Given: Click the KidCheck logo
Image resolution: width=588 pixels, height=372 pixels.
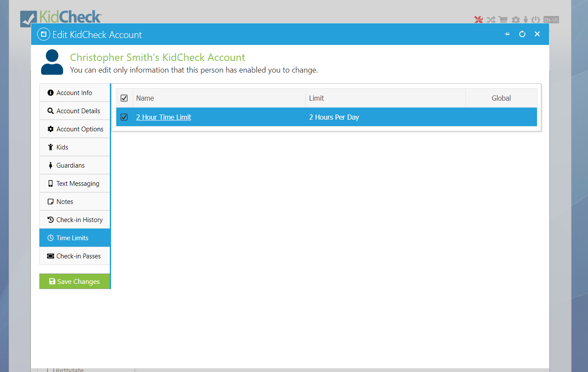Looking at the screenshot, I should [x=61, y=18].
